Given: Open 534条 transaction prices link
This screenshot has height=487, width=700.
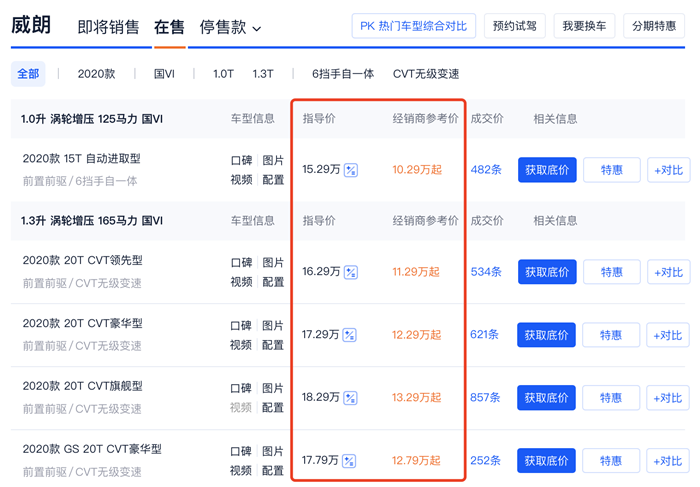Looking at the screenshot, I should point(486,272).
